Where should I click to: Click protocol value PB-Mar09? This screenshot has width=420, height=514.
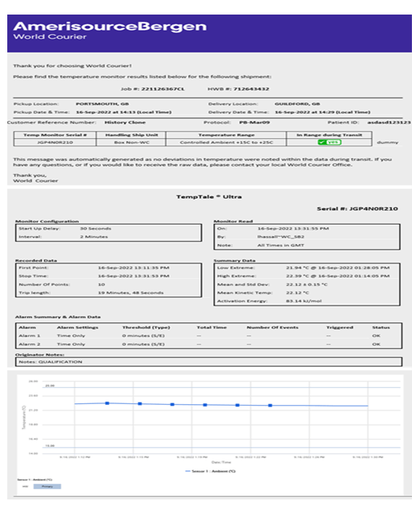pyautogui.click(x=254, y=122)
